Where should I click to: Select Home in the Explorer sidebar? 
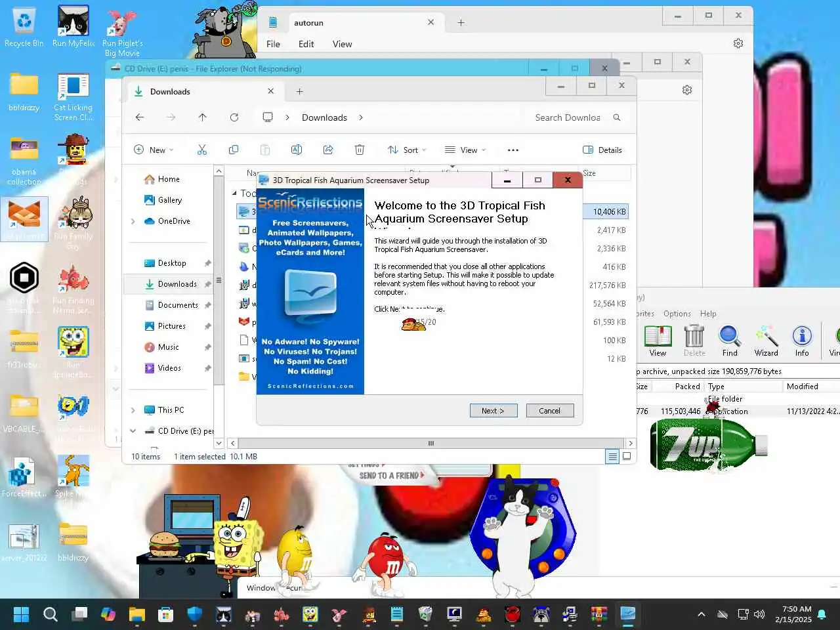pyautogui.click(x=169, y=179)
